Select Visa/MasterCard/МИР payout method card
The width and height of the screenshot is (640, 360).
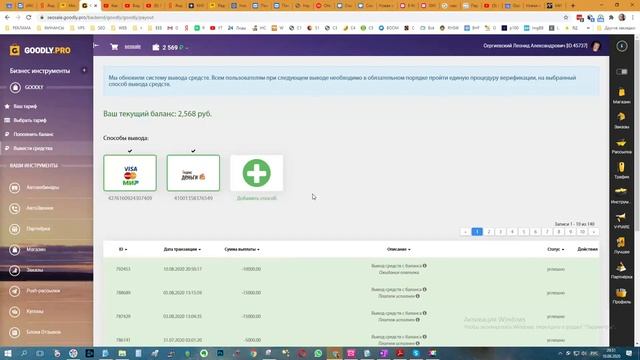130,173
